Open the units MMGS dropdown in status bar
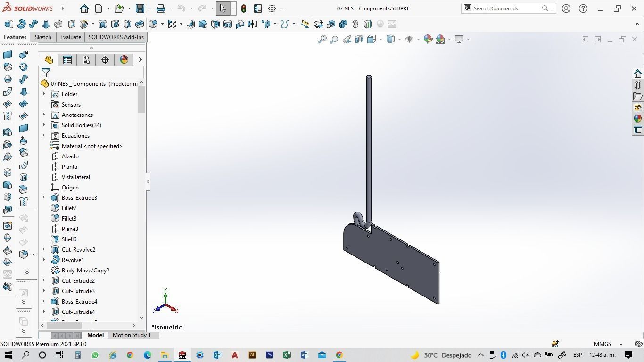The height and width of the screenshot is (362, 644). [621, 344]
